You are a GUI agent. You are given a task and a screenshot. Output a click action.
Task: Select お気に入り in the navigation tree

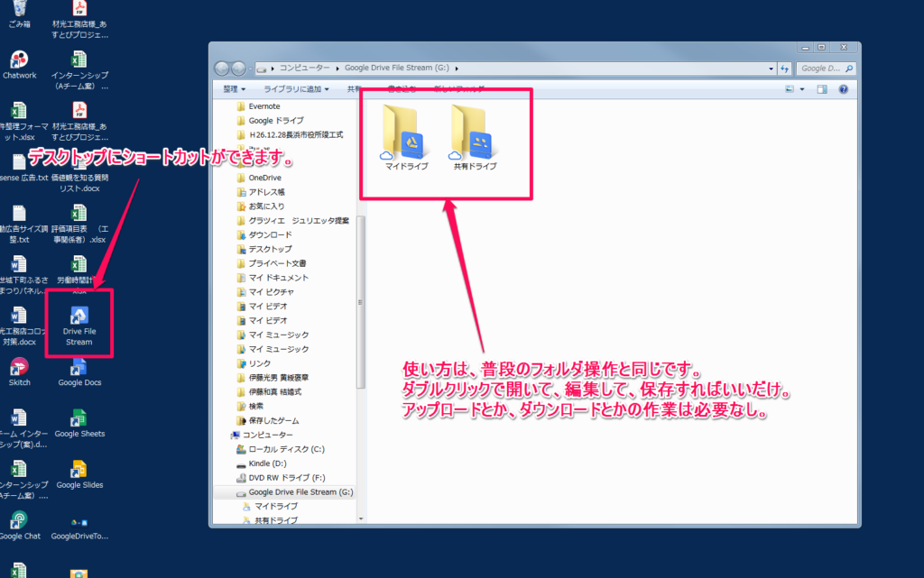click(266, 206)
